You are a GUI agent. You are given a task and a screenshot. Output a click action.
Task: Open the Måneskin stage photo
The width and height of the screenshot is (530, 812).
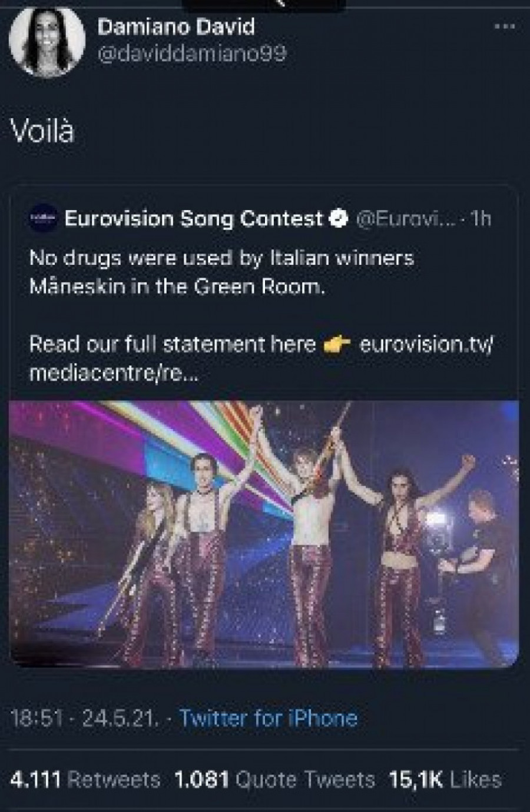pyautogui.click(x=264, y=534)
